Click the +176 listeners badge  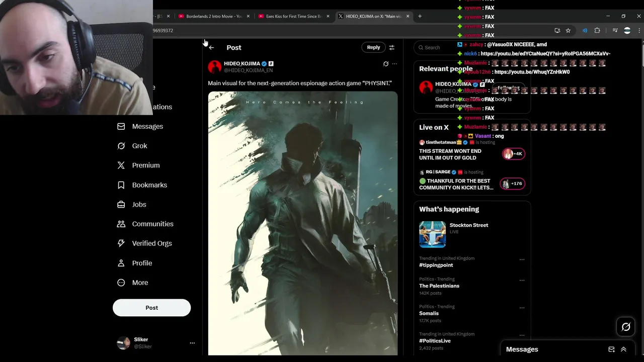point(512,184)
